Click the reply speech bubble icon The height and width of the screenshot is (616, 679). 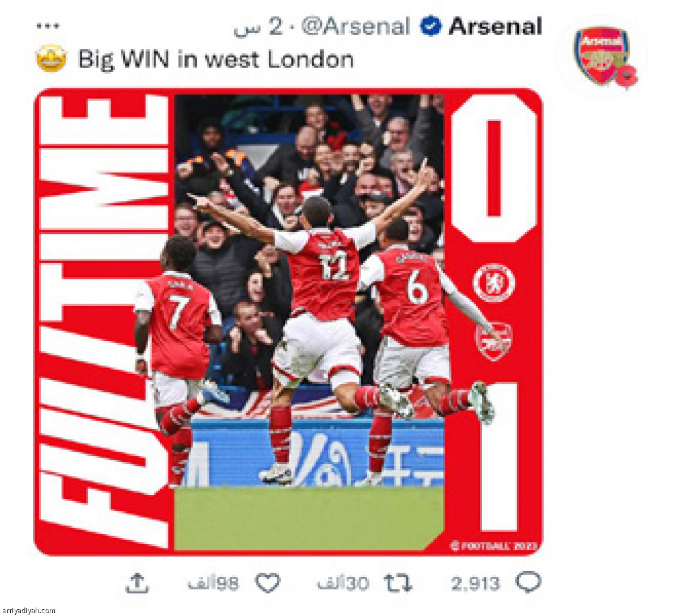tap(528, 582)
